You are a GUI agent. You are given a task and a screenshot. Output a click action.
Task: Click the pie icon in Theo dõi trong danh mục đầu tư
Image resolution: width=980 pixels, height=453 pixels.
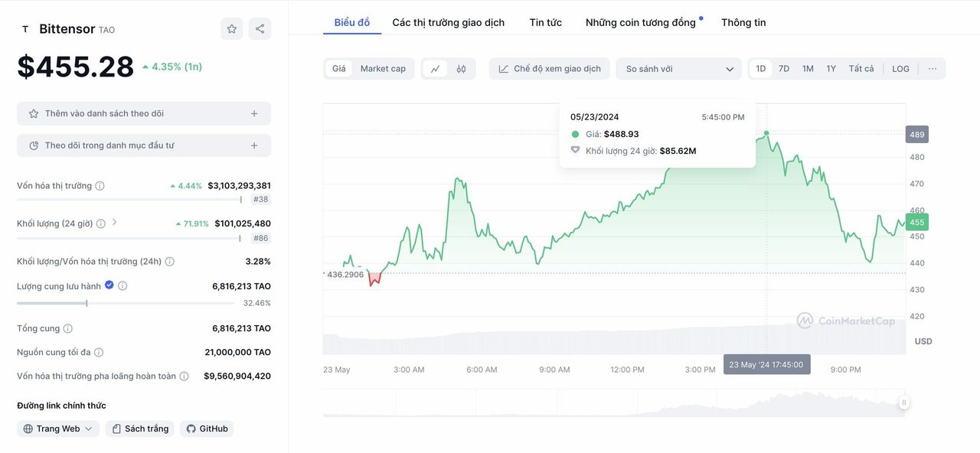pos(34,145)
